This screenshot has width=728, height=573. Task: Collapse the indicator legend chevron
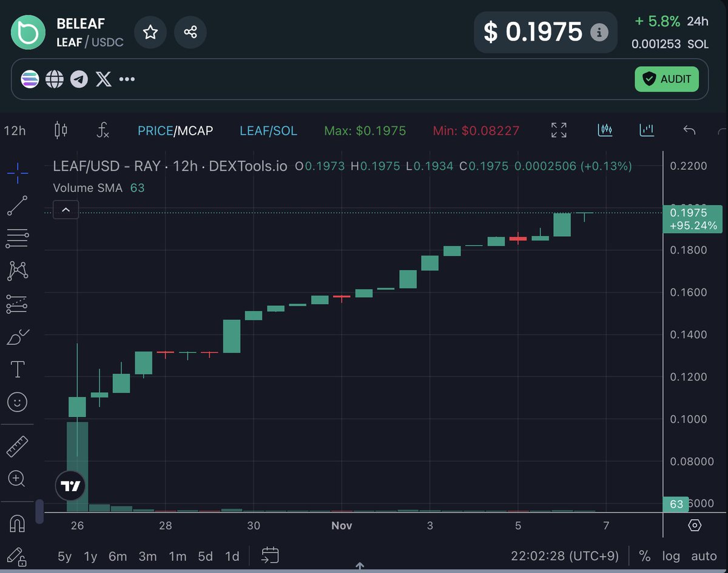tap(66, 210)
